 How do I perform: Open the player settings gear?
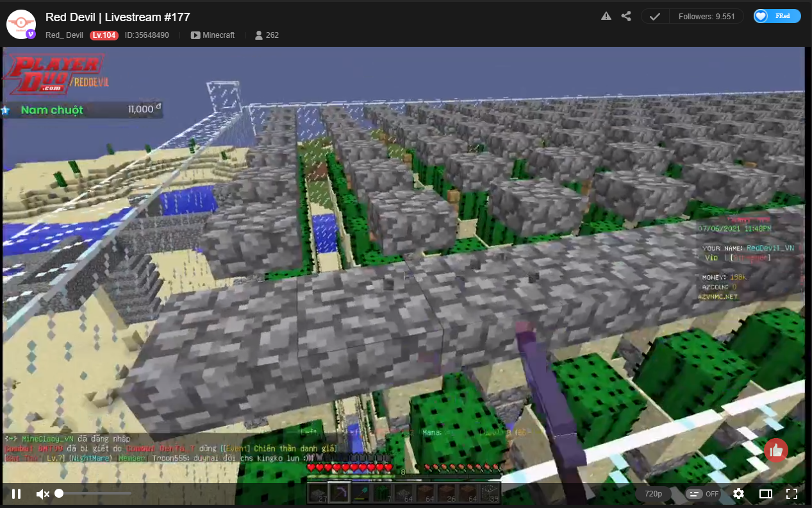[x=738, y=494]
